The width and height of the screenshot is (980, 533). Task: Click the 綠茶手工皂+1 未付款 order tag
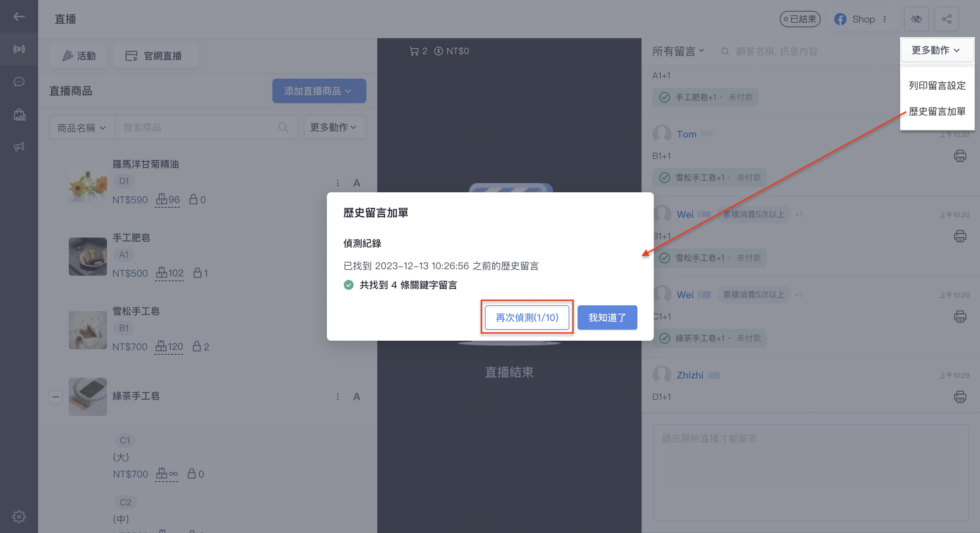click(x=710, y=338)
